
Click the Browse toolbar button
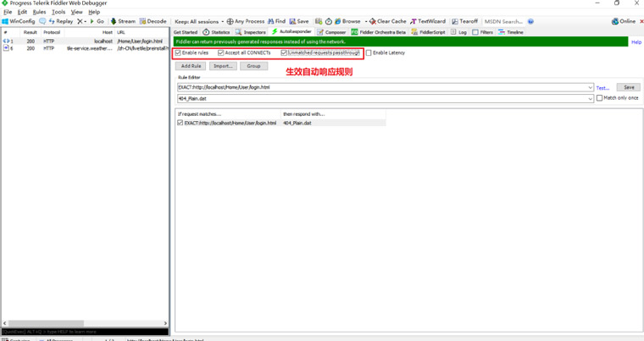(x=347, y=21)
